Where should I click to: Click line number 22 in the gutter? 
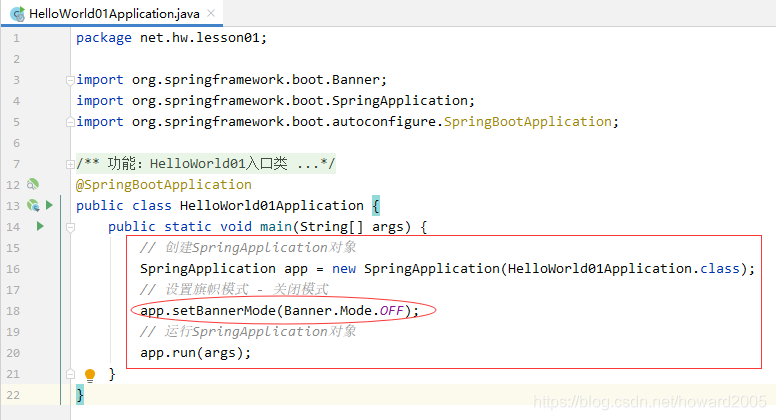pyautogui.click(x=13, y=395)
